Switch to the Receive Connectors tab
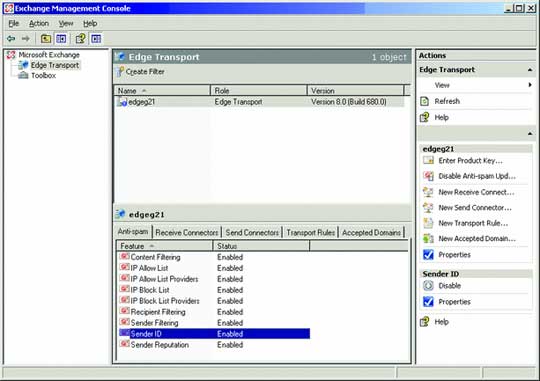The height and width of the screenshot is (381, 540). pos(187,233)
